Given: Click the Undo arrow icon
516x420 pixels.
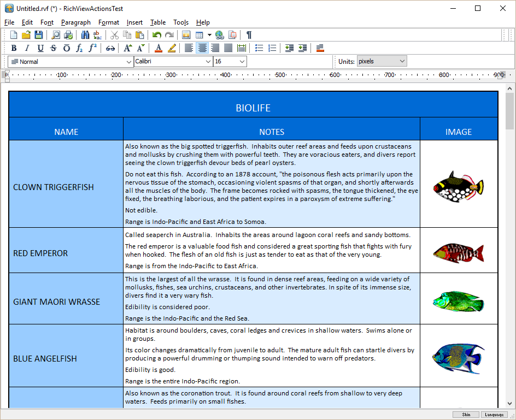Looking at the screenshot, I should tap(157, 35).
